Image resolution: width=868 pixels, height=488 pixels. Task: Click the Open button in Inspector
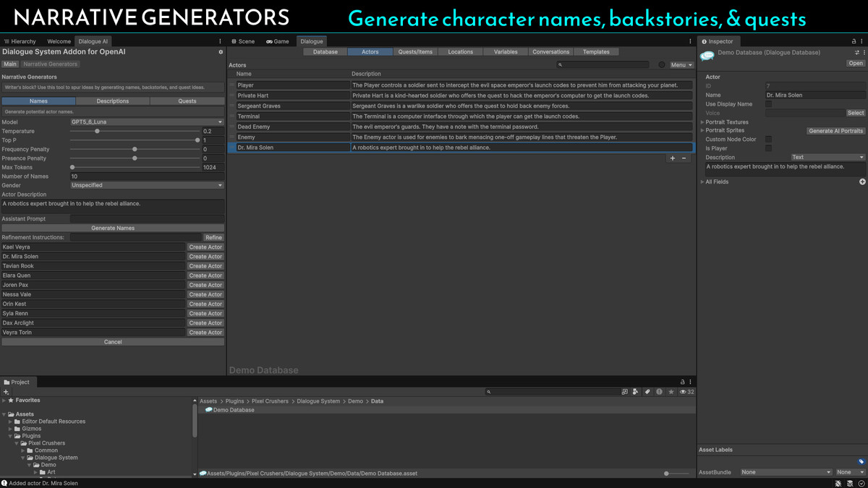pos(856,64)
